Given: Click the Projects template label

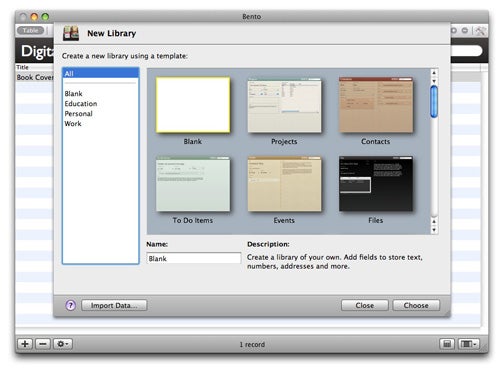Looking at the screenshot, I should 284,141.
